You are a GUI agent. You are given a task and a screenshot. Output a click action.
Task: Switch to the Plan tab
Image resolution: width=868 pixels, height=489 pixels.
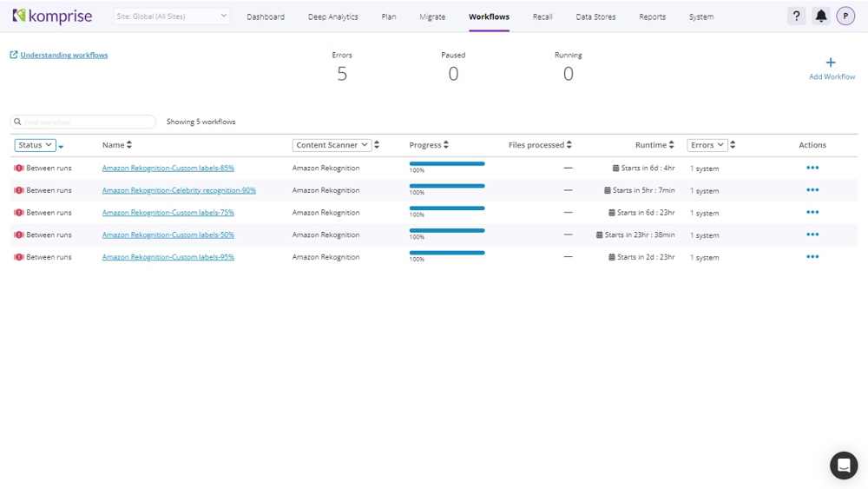pos(389,17)
